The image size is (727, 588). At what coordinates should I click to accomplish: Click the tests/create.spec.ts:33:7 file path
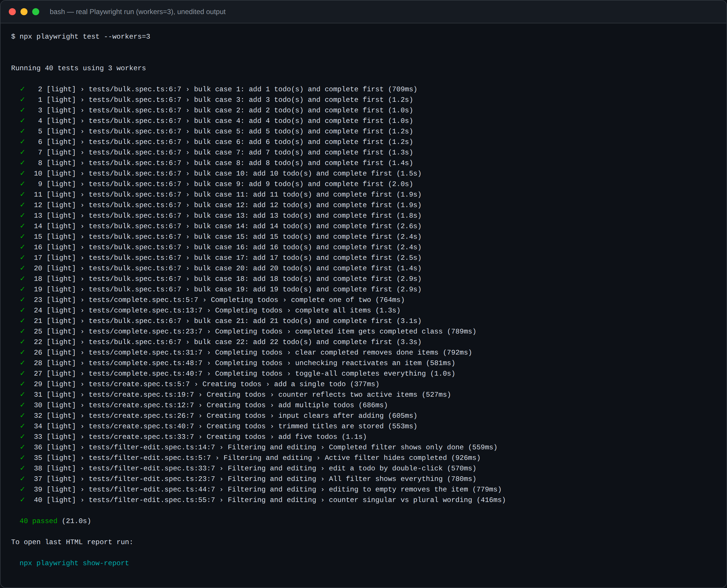tap(142, 436)
